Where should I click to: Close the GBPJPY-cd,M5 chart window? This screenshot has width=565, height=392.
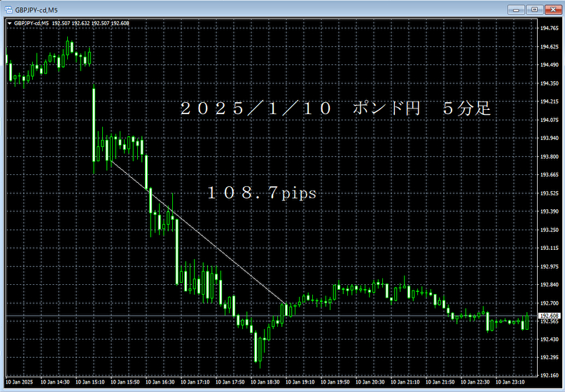551,9
